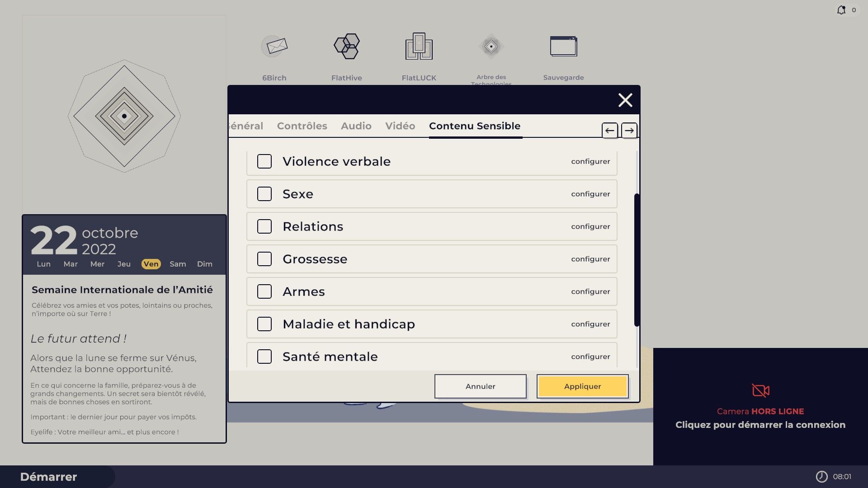Screen dimensions: 868x488
Task: Click configurer for Violence verbale
Action: click(590, 162)
